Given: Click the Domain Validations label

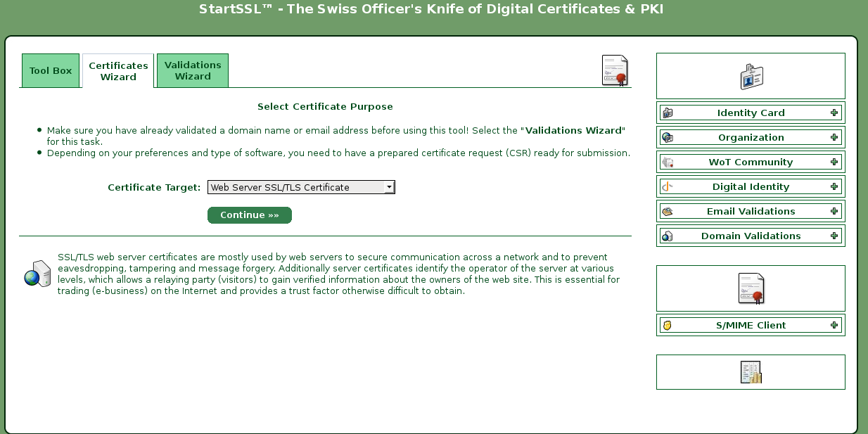Looking at the screenshot, I should [751, 236].
